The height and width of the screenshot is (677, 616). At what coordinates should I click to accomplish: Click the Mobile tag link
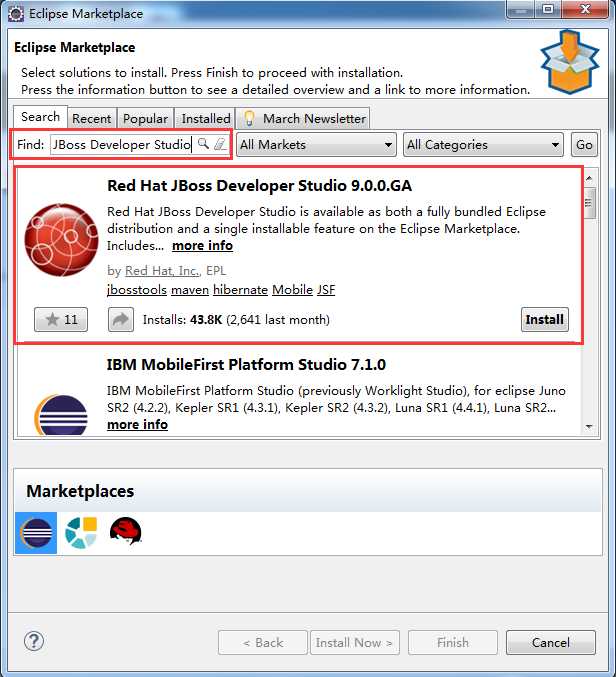293,289
